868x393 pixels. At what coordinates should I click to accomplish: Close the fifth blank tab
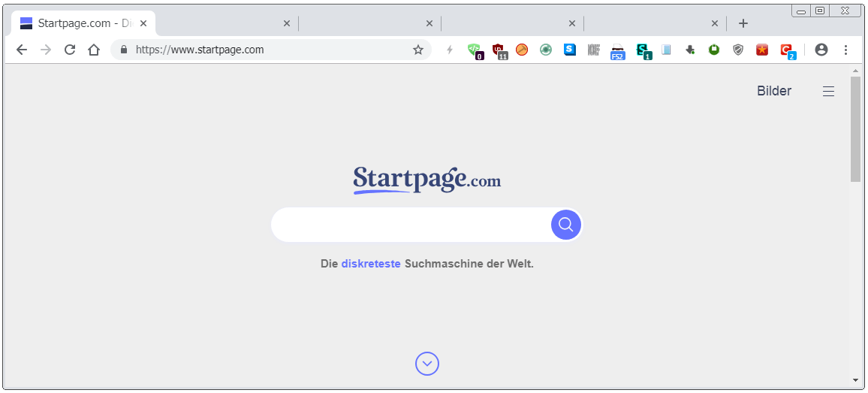tap(715, 23)
